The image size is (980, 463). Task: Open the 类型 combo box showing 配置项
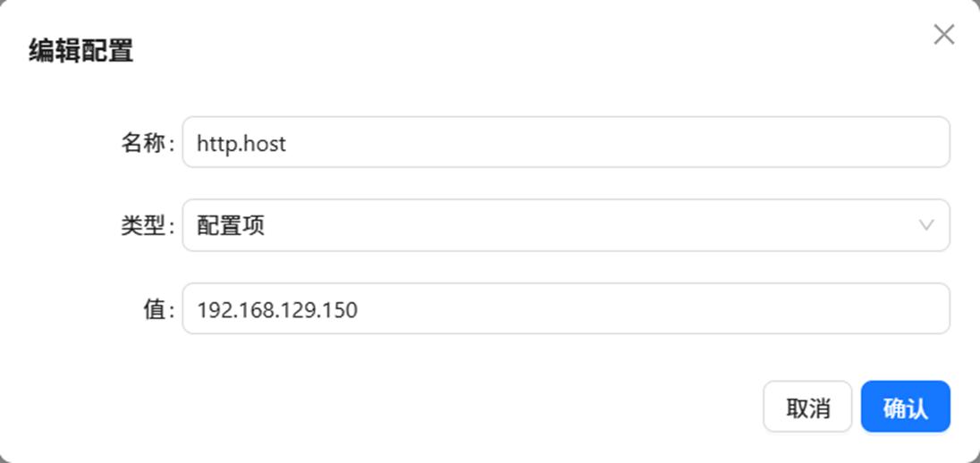coord(566,225)
